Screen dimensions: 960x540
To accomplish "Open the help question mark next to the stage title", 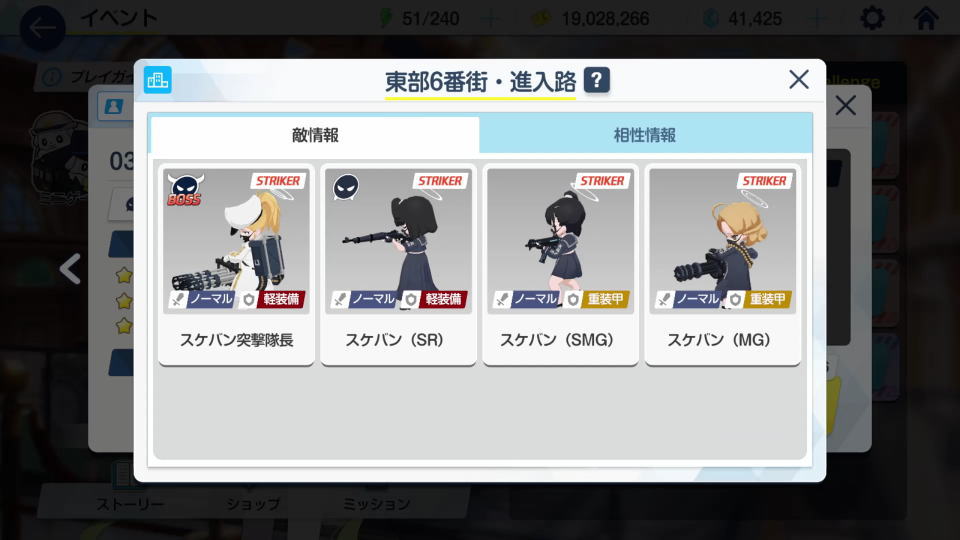I will 596,80.
